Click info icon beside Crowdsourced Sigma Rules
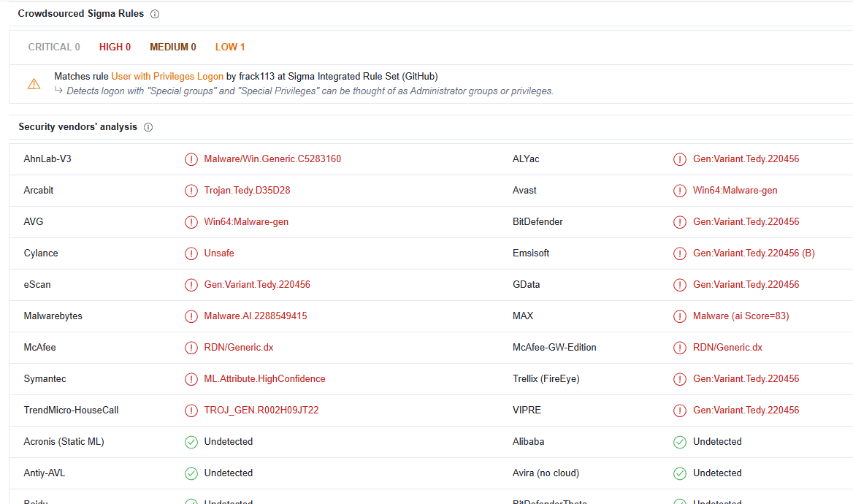 coord(155,14)
